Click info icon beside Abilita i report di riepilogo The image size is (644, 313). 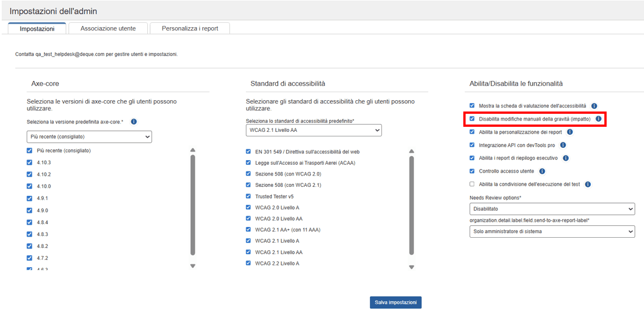[565, 158]
